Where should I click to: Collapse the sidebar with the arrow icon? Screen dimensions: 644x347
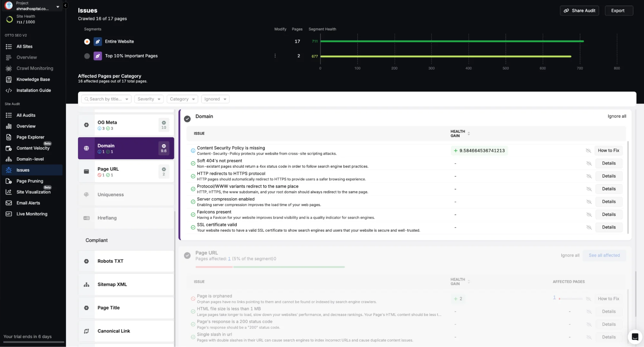pos(65,5)
